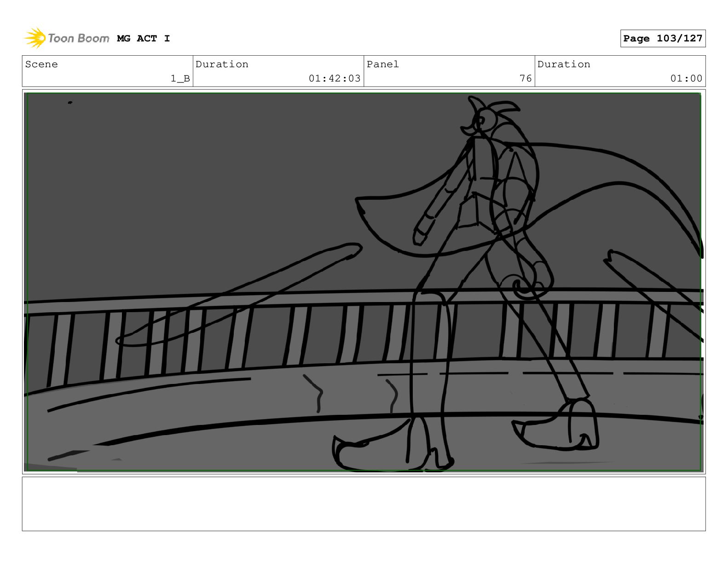Click the scene duration '01:42:03'

[x=335, y=78]
